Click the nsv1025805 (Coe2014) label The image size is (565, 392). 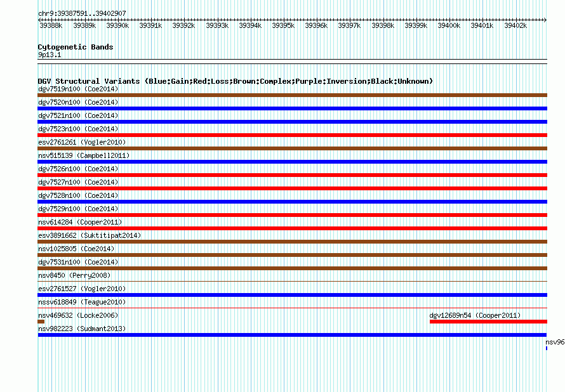click(x=76, y=249)
